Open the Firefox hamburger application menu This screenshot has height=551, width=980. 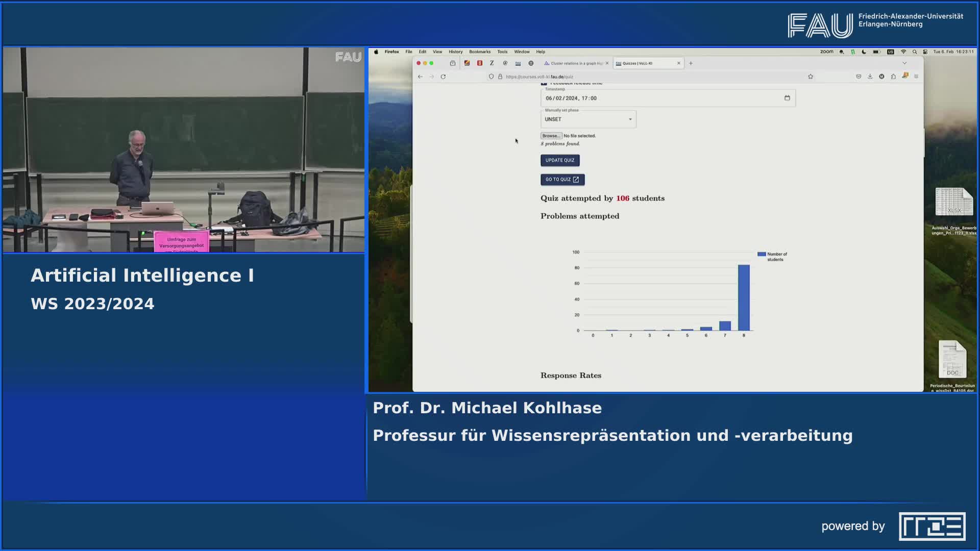[x=916, y=77]
